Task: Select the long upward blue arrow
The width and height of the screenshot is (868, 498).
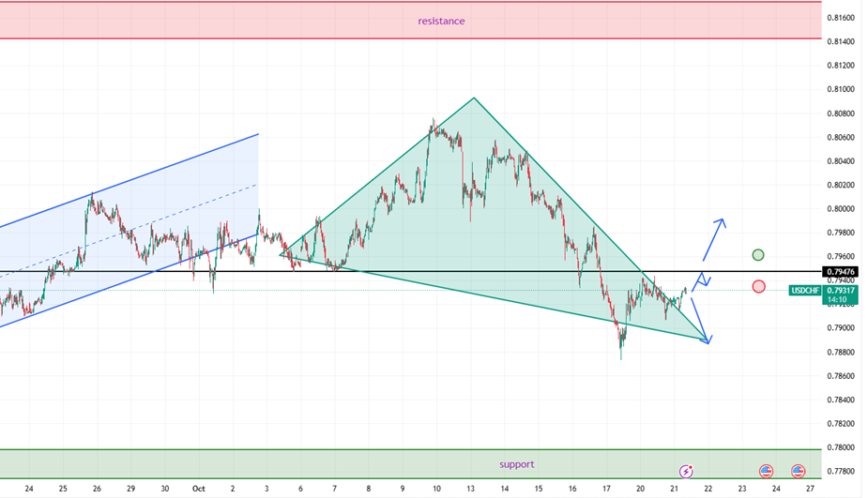Action: click(x=713, y=238)
